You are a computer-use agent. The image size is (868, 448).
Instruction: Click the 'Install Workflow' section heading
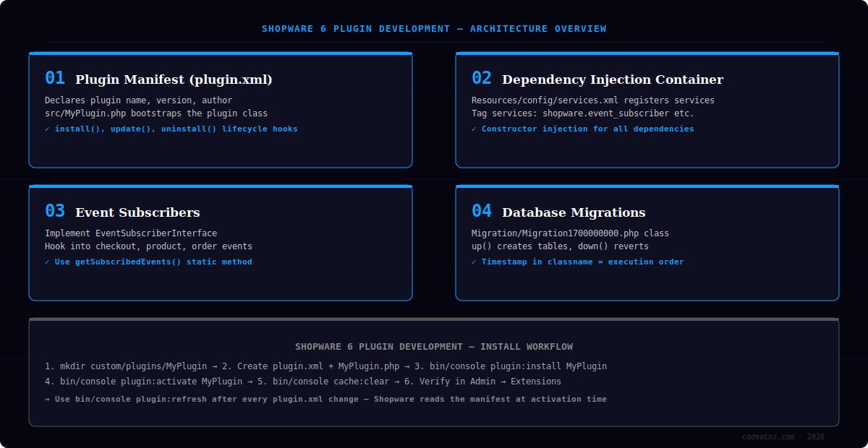[x=434, y=347]
